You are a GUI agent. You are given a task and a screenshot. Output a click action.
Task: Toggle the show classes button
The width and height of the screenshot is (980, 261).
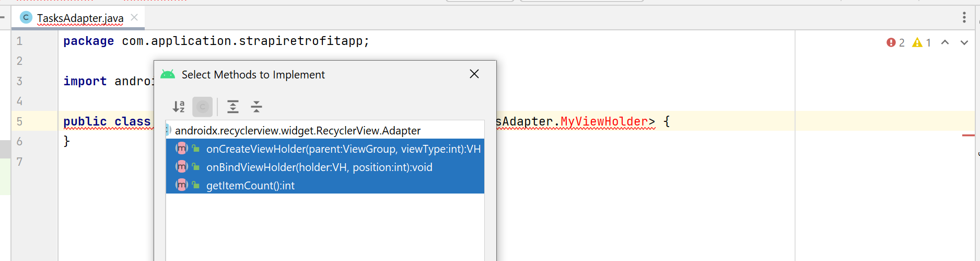click(x=203, y=107)
